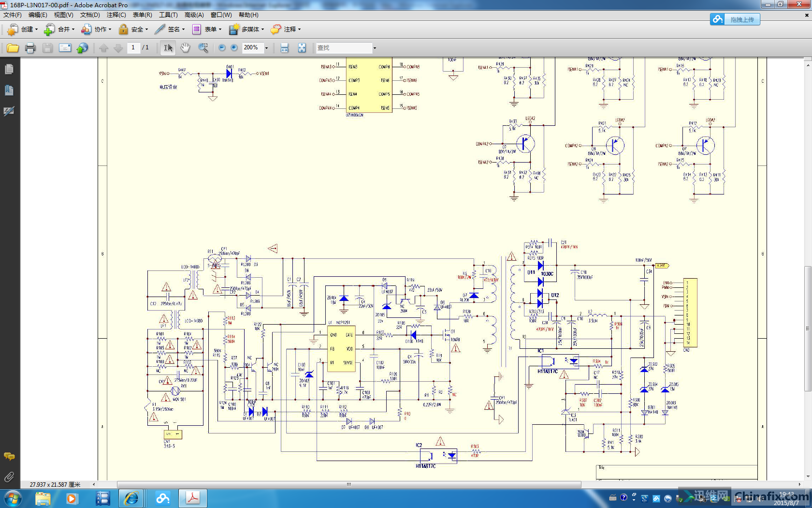The image size is (812, 508).
Task: Click the page size 27.937 x 21.587 text
Action: [x=55, y=484]
